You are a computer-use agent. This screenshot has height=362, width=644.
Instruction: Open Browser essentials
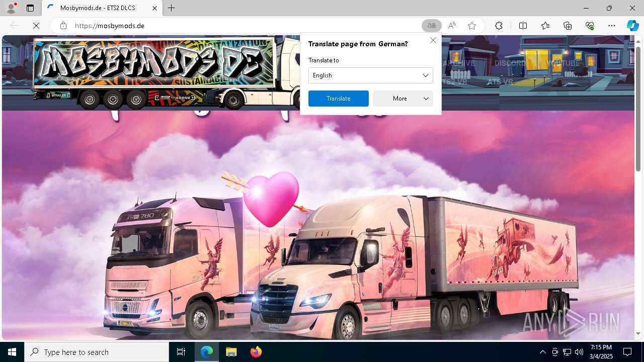(590, 26)
